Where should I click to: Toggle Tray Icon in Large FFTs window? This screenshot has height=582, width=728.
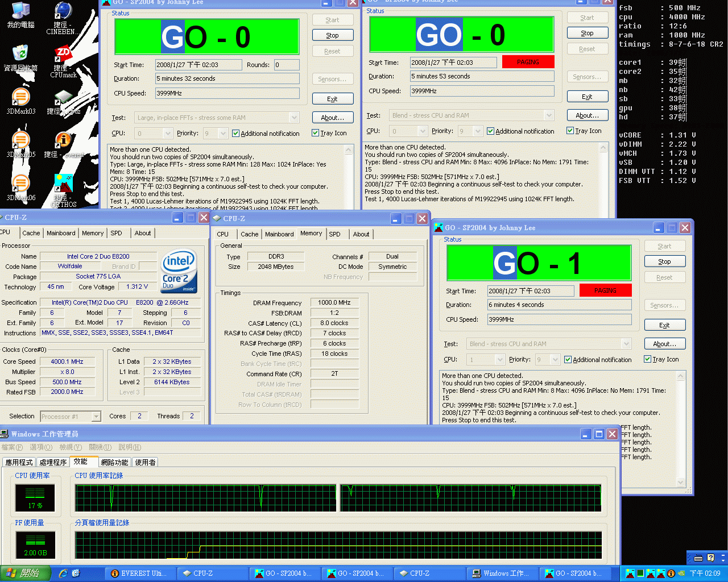[316, 133]
